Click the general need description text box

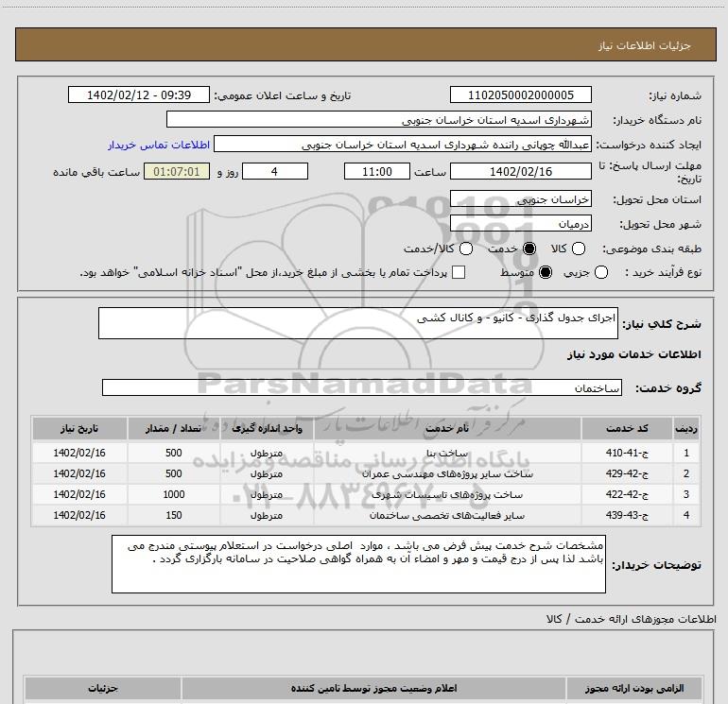tap(358, 323)
